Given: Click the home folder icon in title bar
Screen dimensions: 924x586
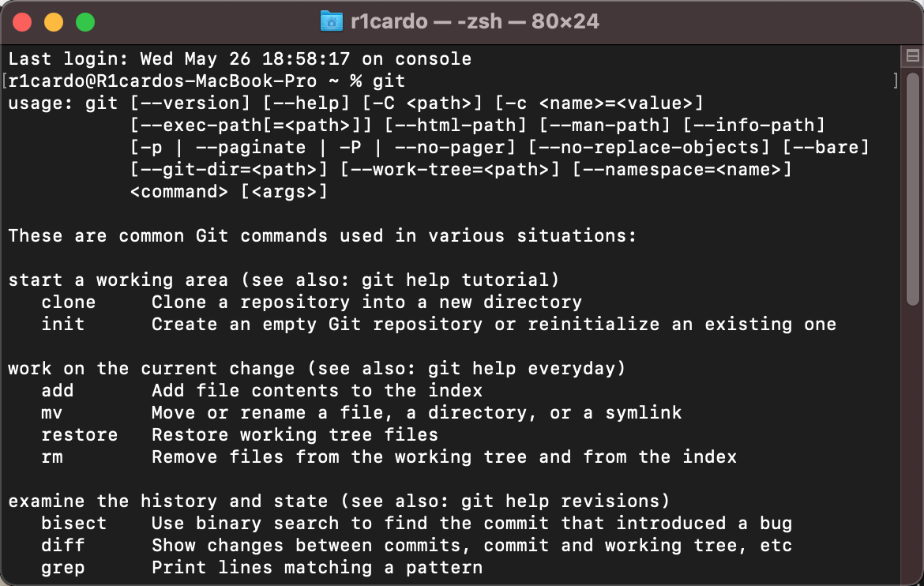Looking at the screenshot, I should tap(331, 21).
